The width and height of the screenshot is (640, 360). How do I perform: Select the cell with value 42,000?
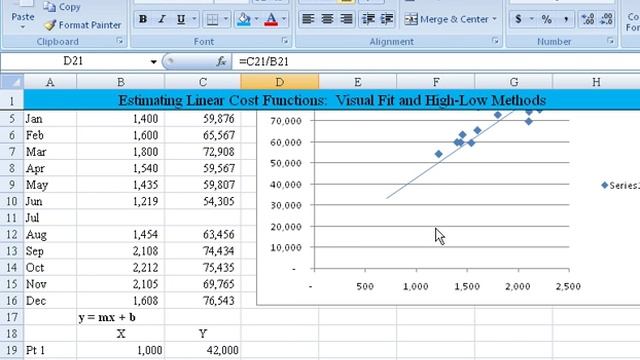[203, 350]
